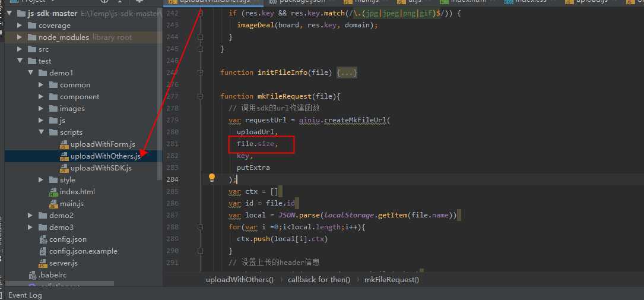
Task: Unfold the initFileInfo function at line 247
Action: 200,72
